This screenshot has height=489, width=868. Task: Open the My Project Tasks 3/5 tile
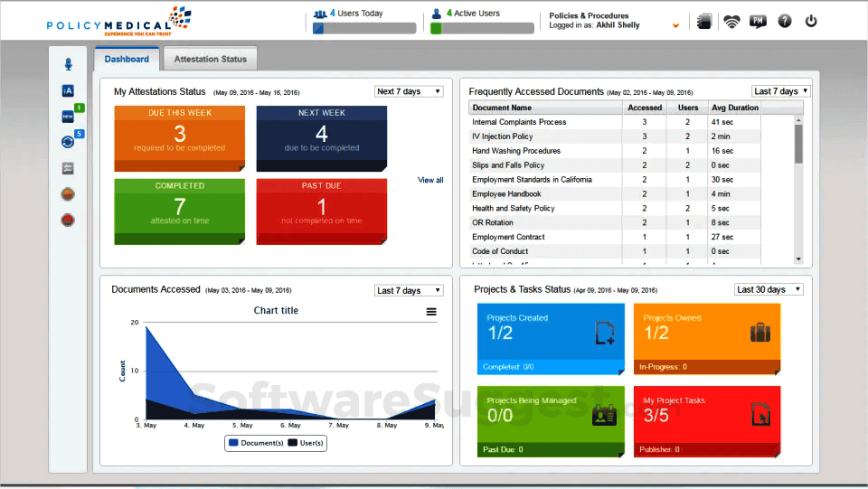pyautogui.click(x=707, y=421)
